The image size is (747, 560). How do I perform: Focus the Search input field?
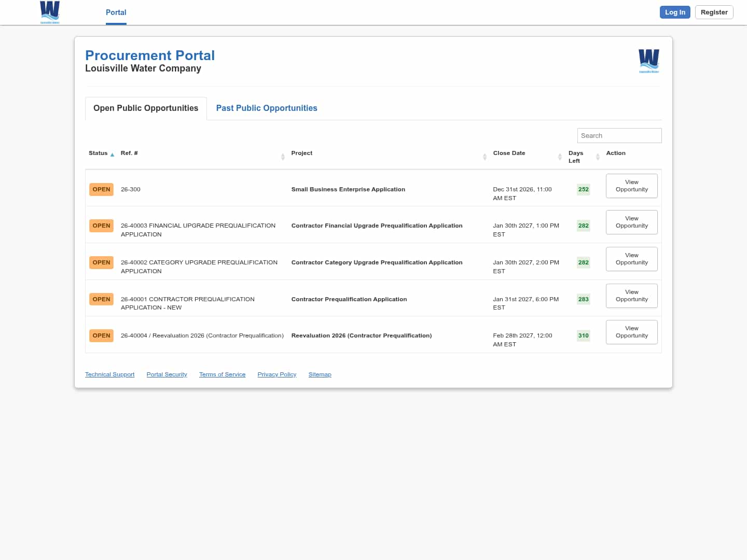tap(619, 135)
